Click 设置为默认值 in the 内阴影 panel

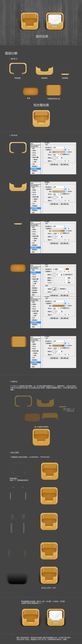(54, 295)
